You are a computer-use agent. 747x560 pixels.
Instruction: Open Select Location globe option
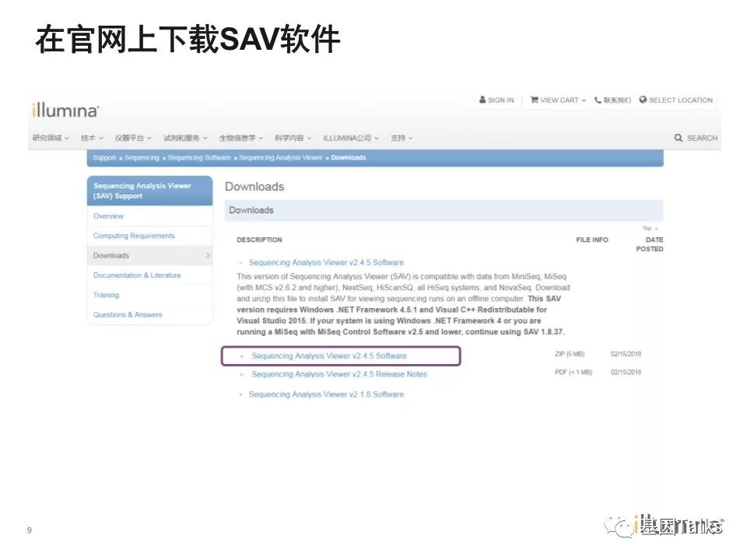click(644, 100)
